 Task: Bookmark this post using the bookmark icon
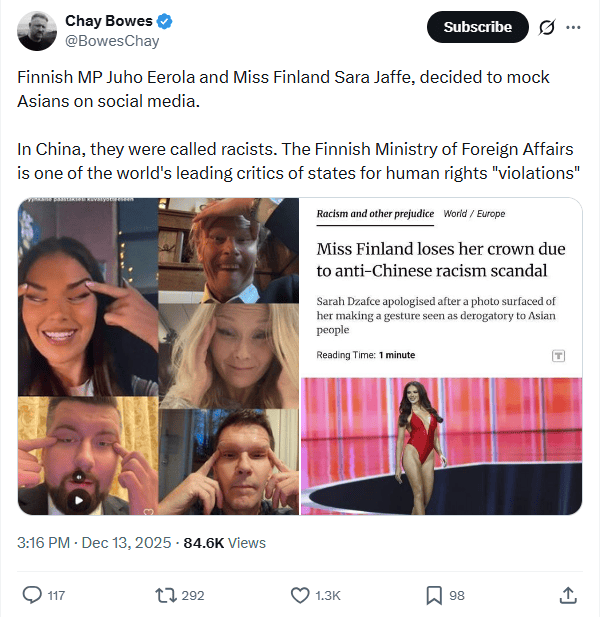(x=434, y=595)
